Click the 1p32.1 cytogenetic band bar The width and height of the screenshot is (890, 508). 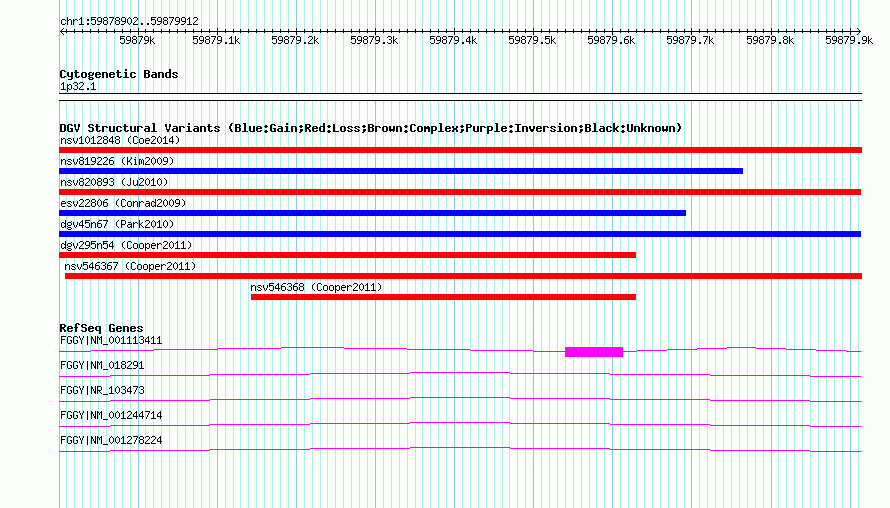click(x=460, y=97)
